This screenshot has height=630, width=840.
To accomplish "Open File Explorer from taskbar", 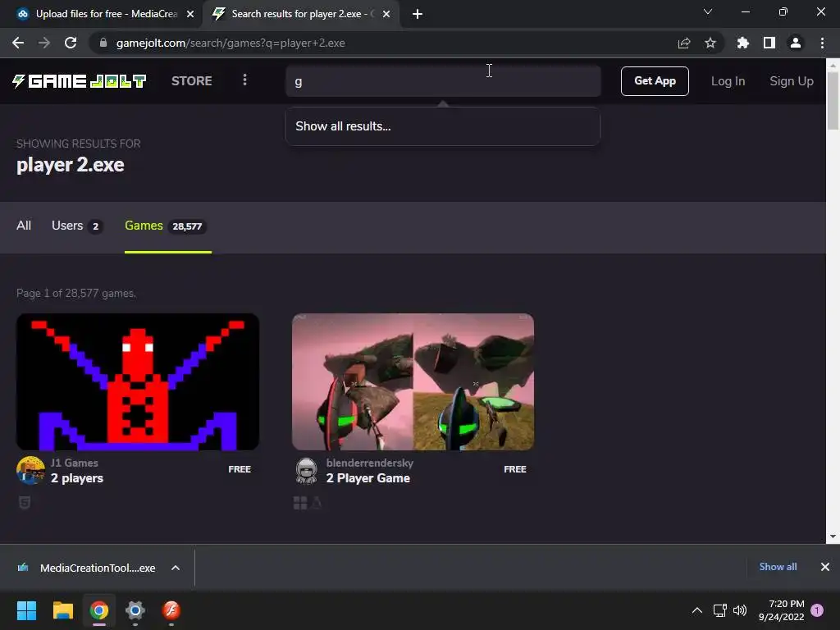I will pos(62,610).
